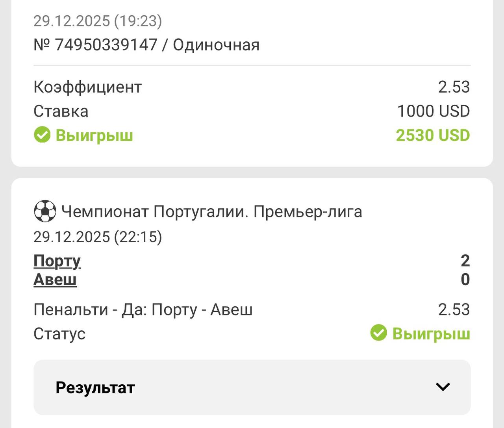Screen dimensions: 504x428
Task: Click bet placed date 29.12.2025 (19:23)
Action: [x=98, y=21]
